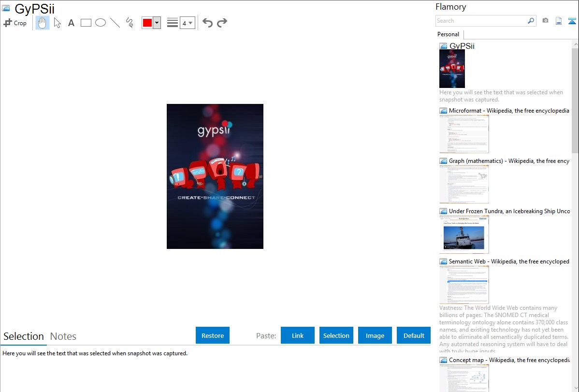579x392 pixels.
Task: Click the GyPSii snapshot image in canvas
Action: [x=215, y=176]
